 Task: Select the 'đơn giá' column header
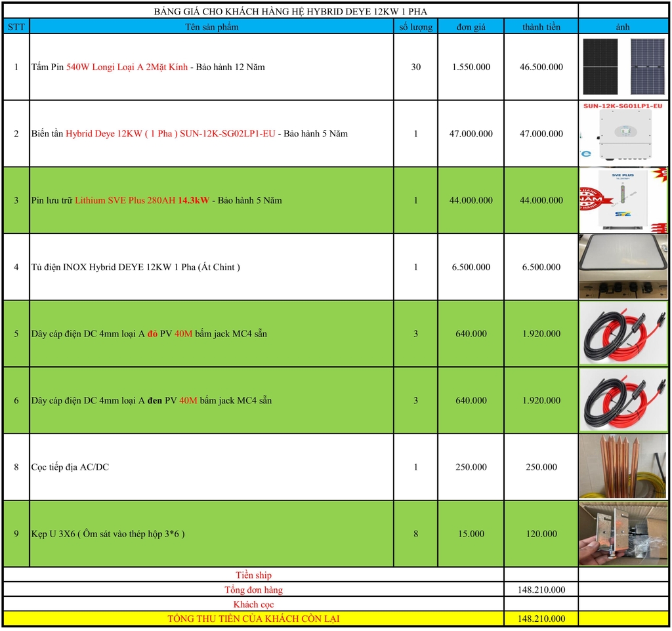[471, 27]
